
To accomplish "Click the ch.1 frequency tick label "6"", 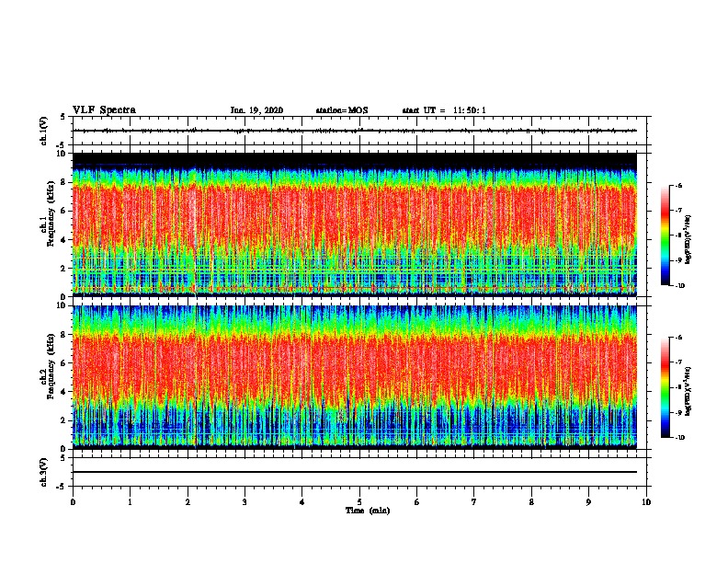I will [x=63, y=211].
